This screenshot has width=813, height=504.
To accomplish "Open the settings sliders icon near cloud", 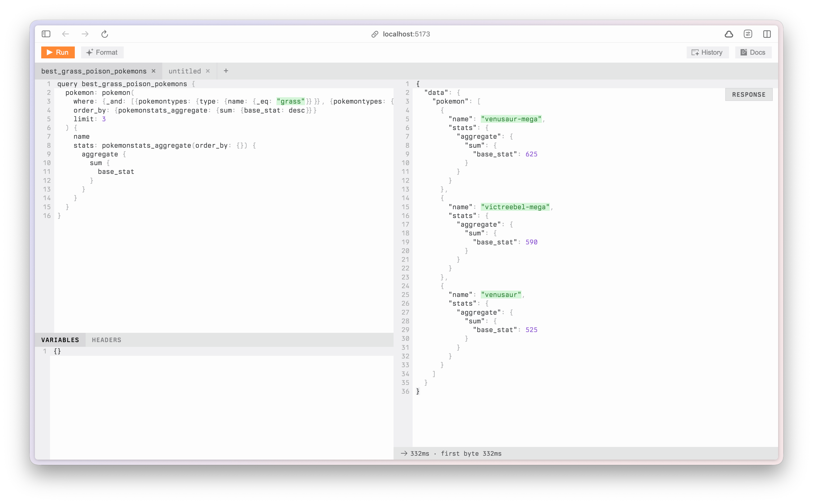I will 748,34.
